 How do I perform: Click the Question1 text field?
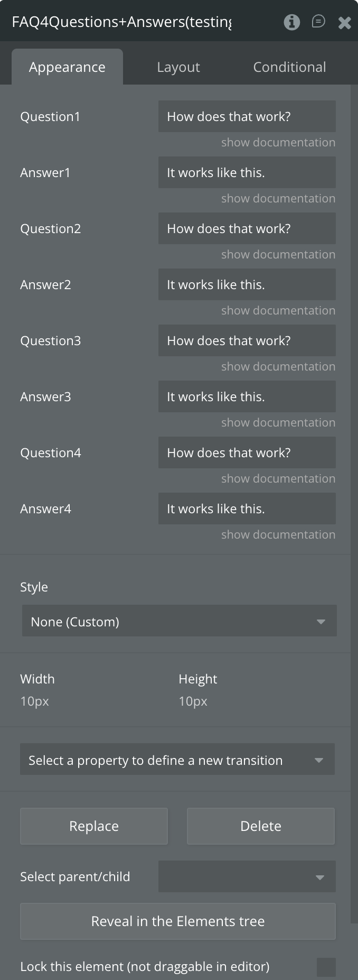[x=247, y=116]
